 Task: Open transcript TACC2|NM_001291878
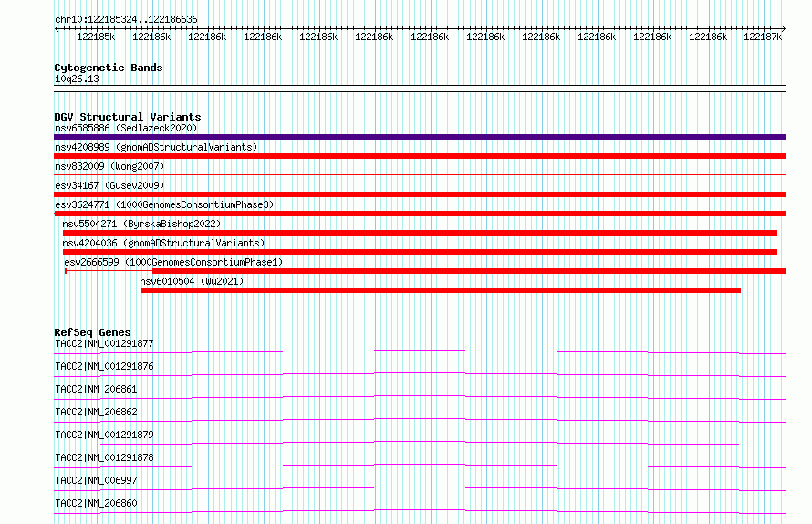coord(104,457)
